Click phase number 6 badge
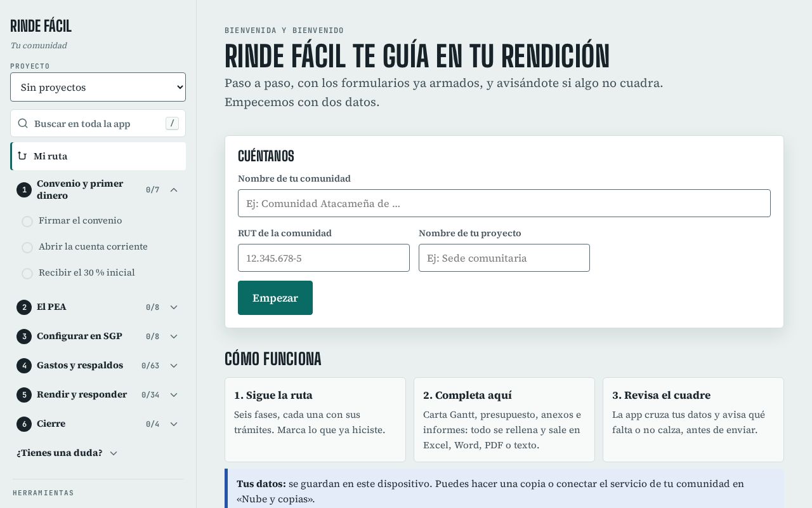The image size is (812, 508). (24, 424)
